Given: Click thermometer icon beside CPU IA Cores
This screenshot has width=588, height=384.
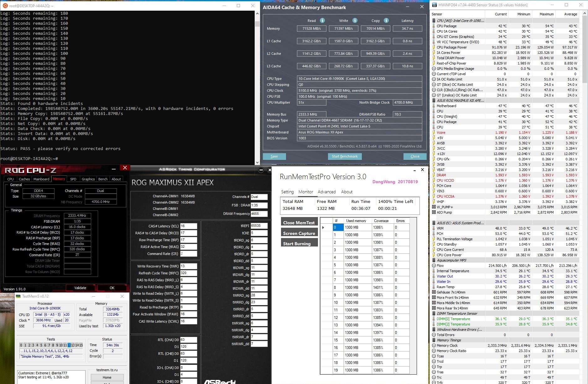Looking at the screenshot, I should pos(434,31).
